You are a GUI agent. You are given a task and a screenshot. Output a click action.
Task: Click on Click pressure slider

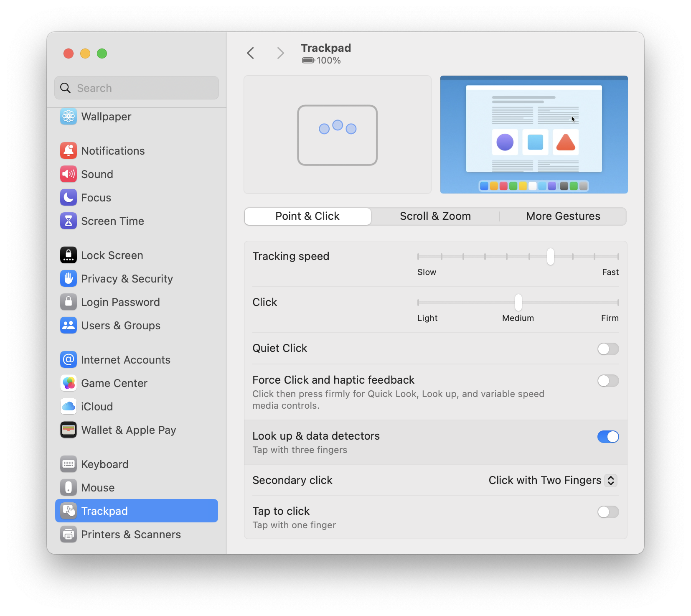click(518, 303)
